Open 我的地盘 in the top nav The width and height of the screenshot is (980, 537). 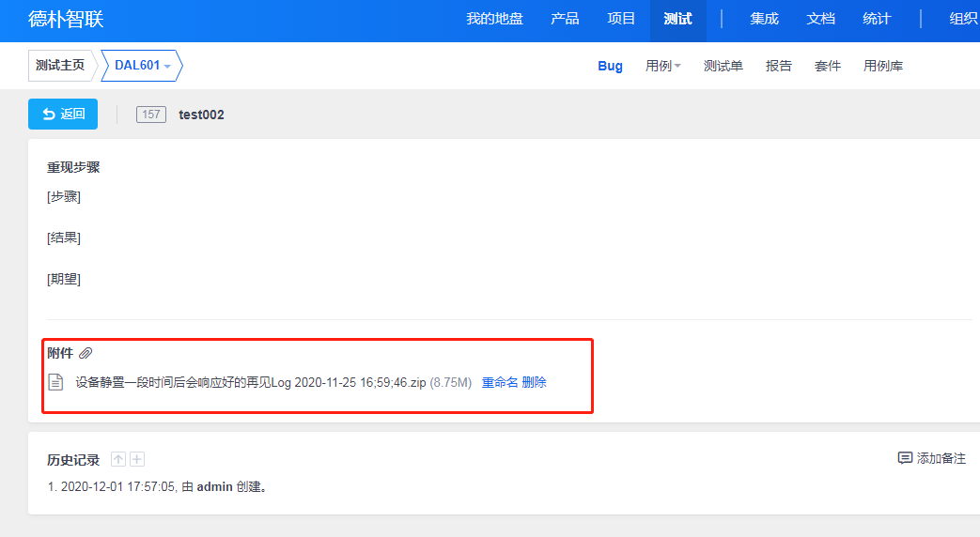click(x=494, y=19)
